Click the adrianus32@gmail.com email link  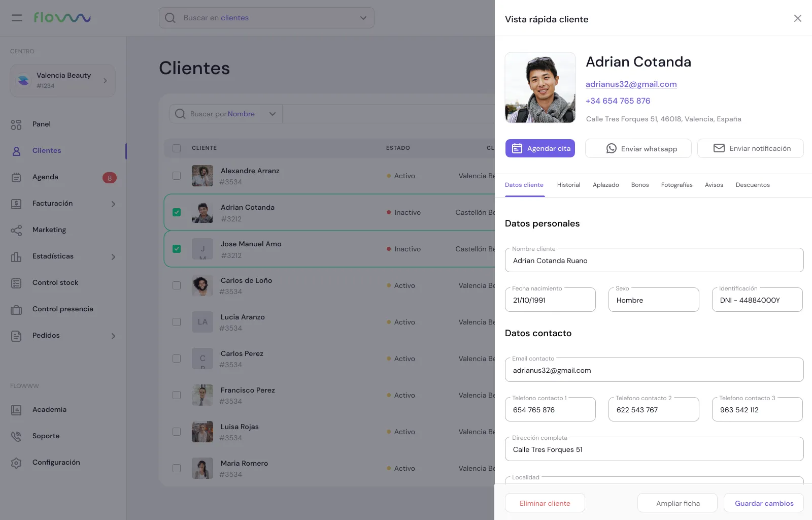631,84
